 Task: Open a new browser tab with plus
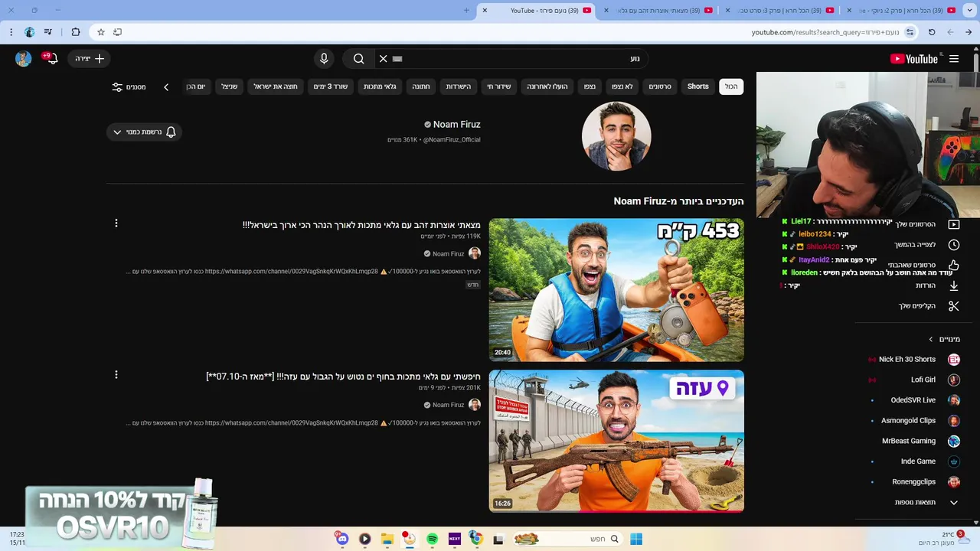click(x=466, y=10)
